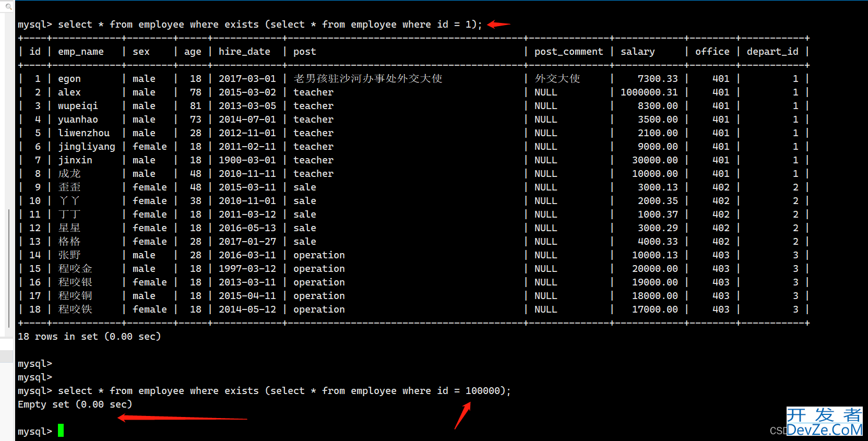Click the 'emp_name' column header

click(x=81, y=52)
